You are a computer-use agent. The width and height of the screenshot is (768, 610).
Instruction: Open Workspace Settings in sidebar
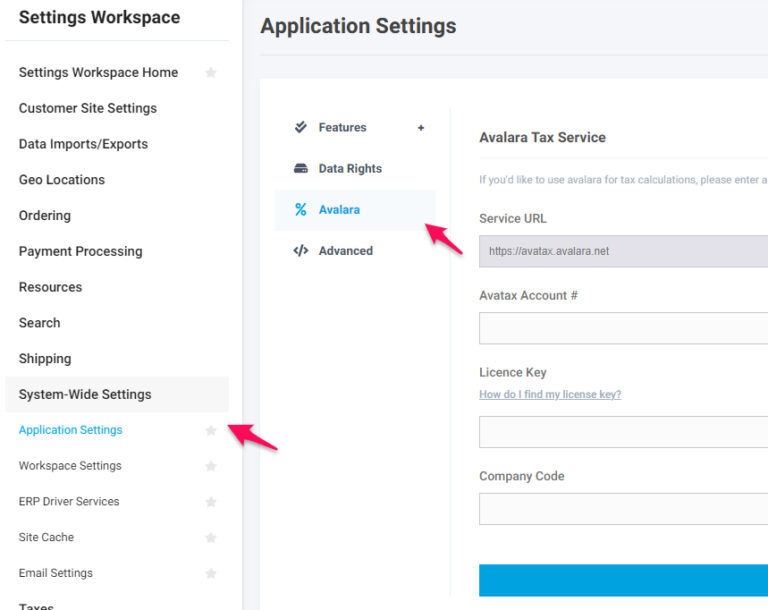click(x=70, y=466)
